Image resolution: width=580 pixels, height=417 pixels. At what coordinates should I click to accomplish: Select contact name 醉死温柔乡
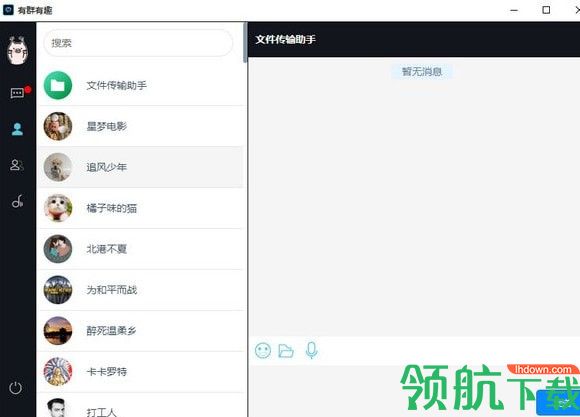(112, 331)
